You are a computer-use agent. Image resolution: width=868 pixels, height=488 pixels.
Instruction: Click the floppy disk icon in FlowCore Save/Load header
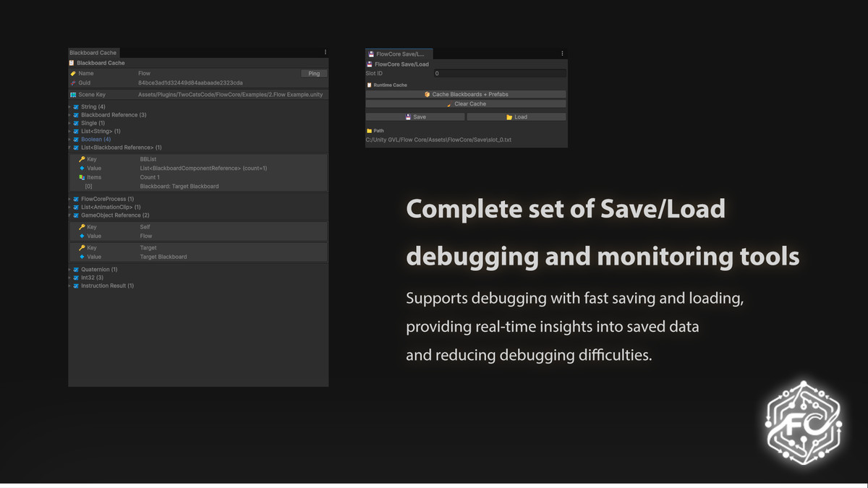pyautogui.click(x=370, y=64)
